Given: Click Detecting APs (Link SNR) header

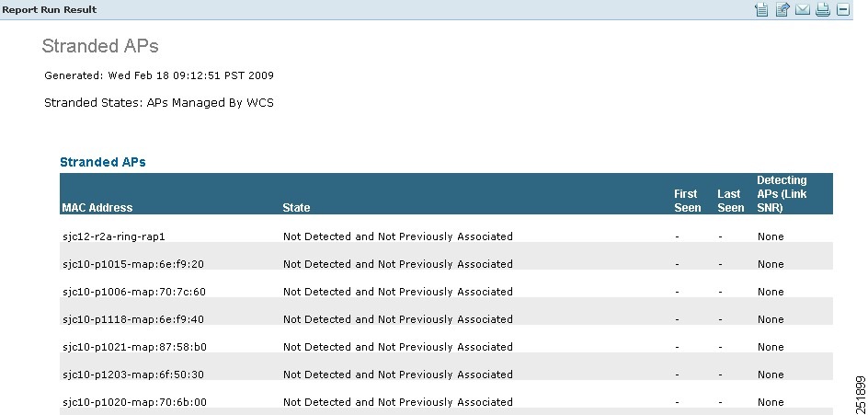Looking at the screenshot, I should [x=782, y=194].
